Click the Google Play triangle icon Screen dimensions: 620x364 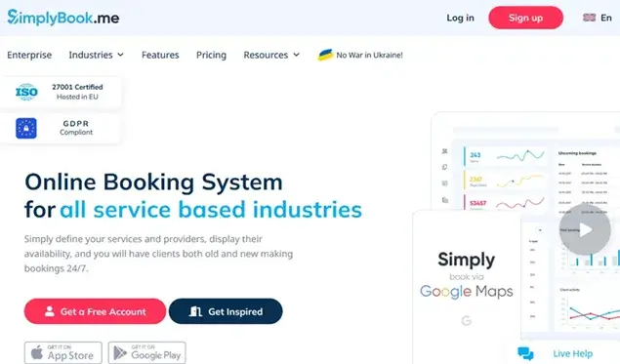point(120,352)
